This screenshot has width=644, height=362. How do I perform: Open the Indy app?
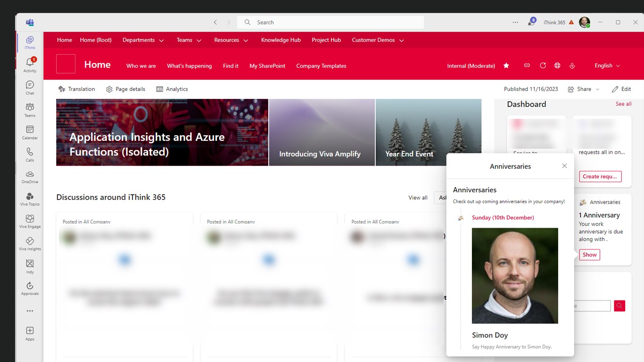click(30, 266)
